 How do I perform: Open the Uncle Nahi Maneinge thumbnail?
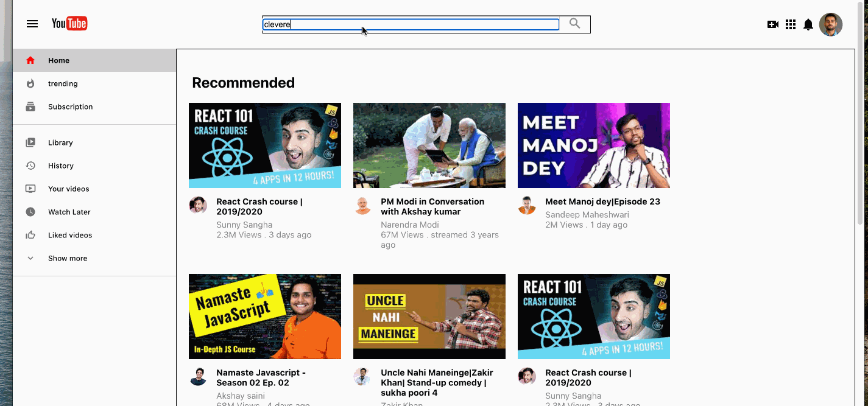pos(429,317)
